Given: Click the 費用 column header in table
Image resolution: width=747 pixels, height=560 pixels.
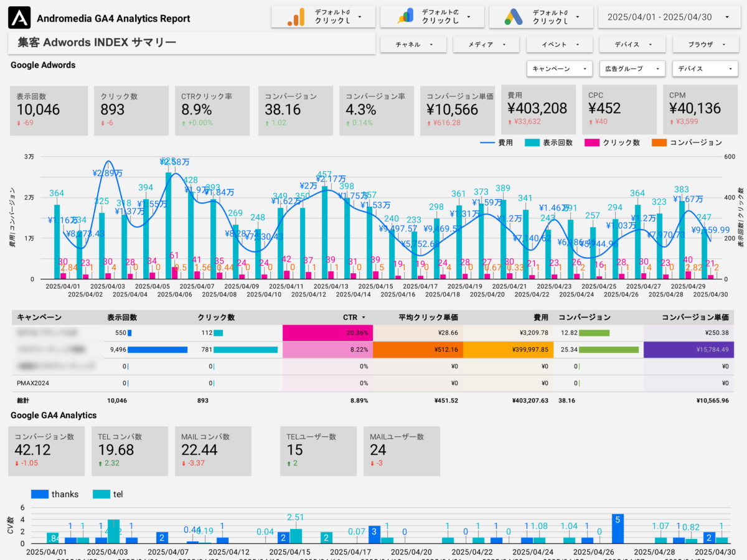Looking at the screenshot, I should tap(540, 317).
